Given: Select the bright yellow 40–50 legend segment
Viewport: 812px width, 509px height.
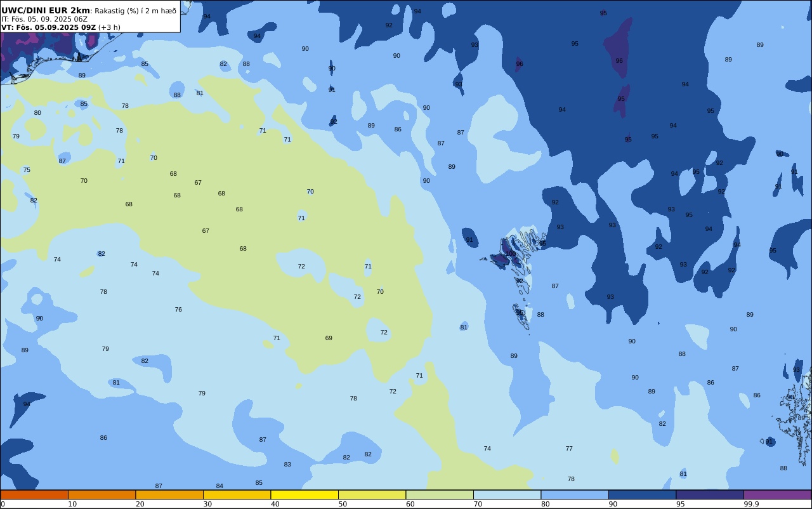Looking at the screenshot, I should pyautogui.click(x=304, y=494).
